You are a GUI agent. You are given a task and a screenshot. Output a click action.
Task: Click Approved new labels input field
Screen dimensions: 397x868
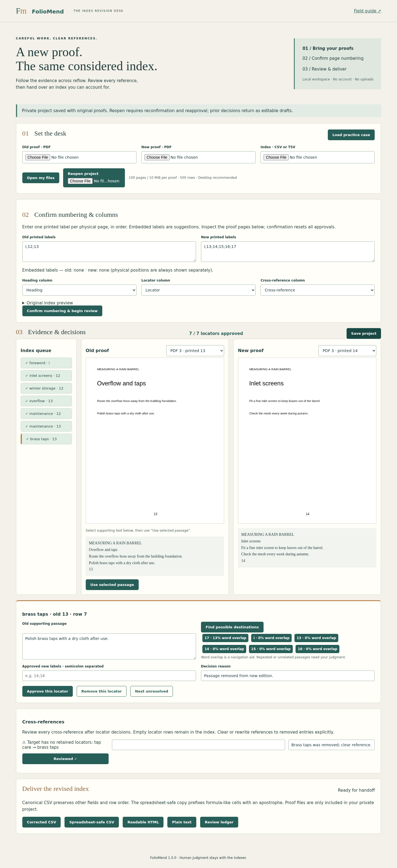pyautogui.click(x=109, y=676)
